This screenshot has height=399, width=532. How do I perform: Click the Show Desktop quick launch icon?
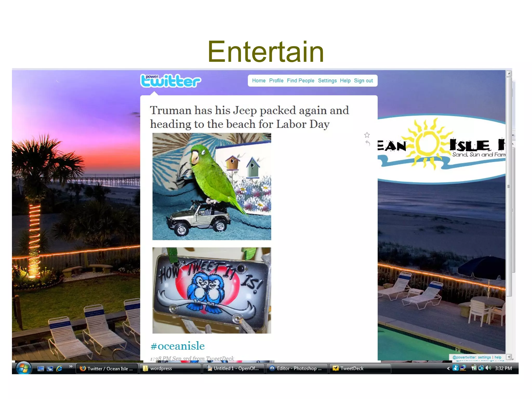pyautogui.click(x=41, y=368)
